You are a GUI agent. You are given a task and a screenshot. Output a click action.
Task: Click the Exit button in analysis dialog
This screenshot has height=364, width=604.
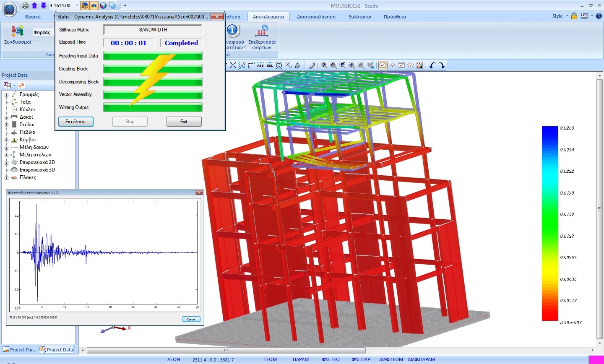click(x=184, y=122)
